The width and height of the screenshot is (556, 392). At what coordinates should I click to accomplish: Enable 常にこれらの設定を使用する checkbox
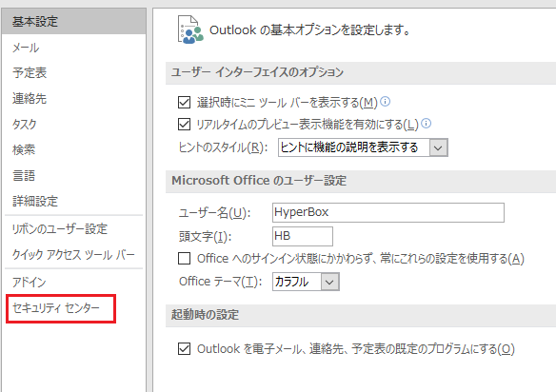point(184,259)
